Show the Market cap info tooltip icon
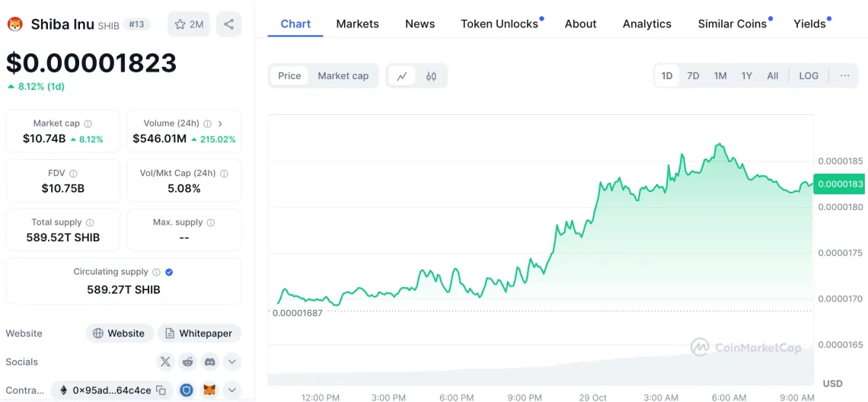 [x=88, y=123]
